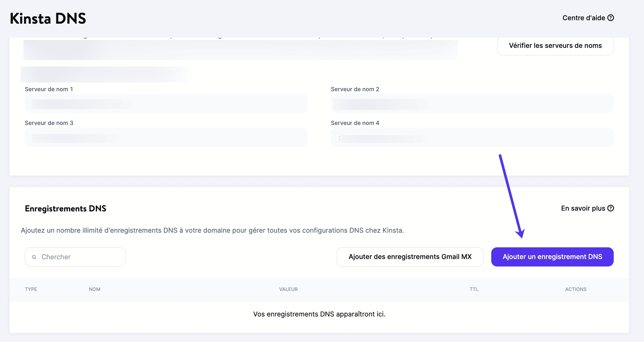Click the Kinsta DNS page title
The height and width of the screenshot is (342, 644).
click(x=48, y=18)
